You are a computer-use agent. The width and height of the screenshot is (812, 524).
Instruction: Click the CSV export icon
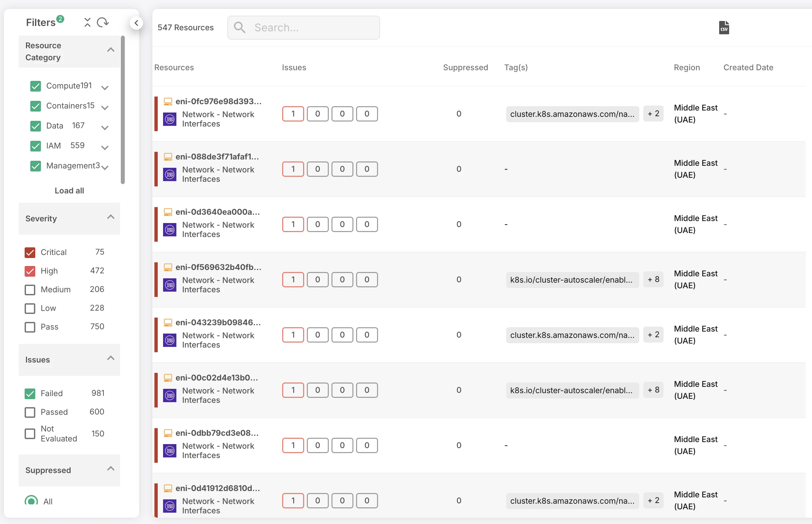[723, 28]
